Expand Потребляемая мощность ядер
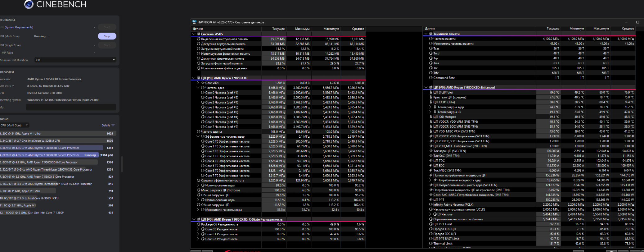 click(x=430, y=180)
